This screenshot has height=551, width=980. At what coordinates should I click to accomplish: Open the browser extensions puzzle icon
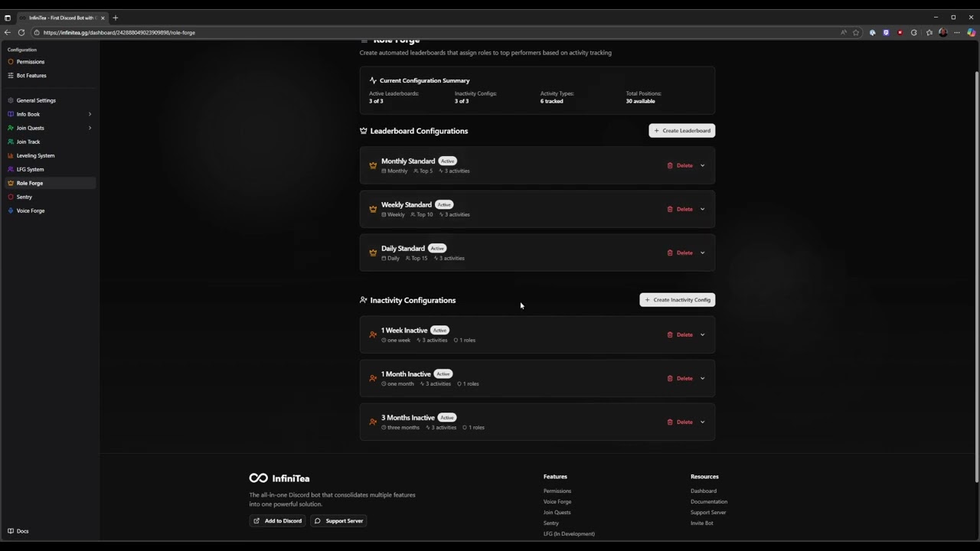[x=914, y=33]
